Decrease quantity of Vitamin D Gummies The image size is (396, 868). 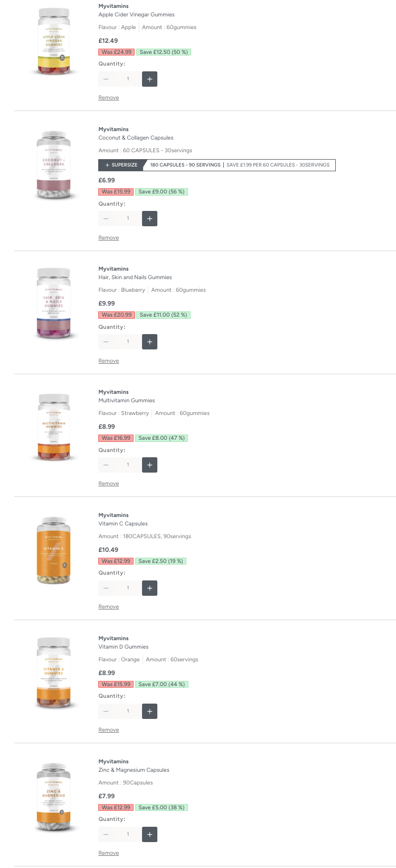tap(106, 712)
